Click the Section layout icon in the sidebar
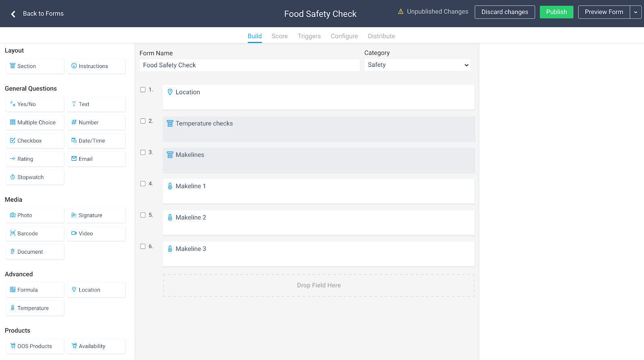The height and width of the screenshot is (360, 644). tap(12, 66)
